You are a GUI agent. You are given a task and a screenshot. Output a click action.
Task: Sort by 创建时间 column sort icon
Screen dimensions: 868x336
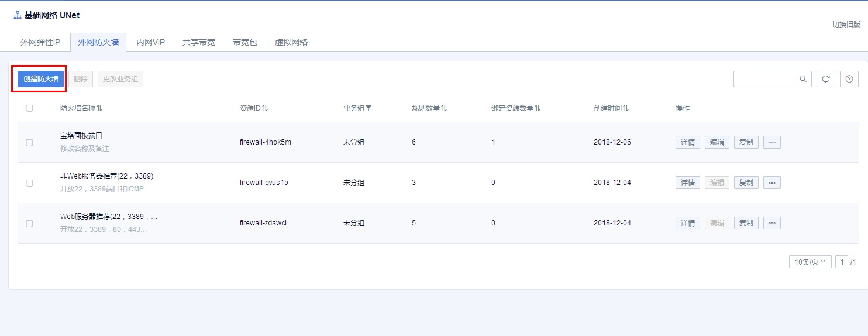click(x=626, y=108)
